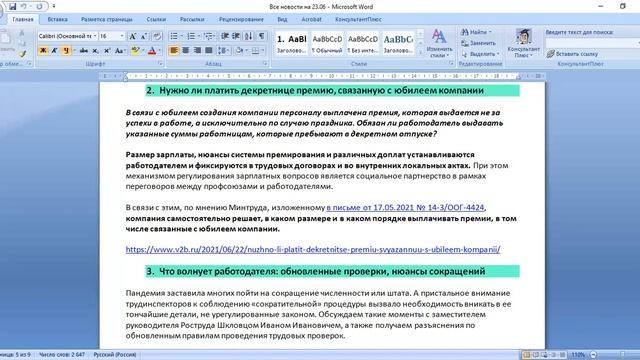Click Заменить (Replace) button
Viewport: 640px width, 360px height.
[478, 43]
